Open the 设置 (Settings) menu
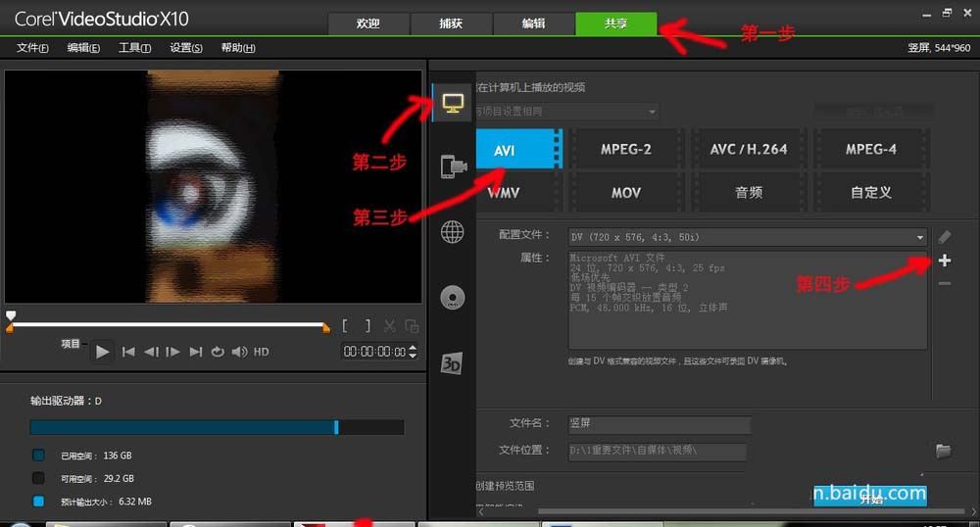 [x=186, y=47]
